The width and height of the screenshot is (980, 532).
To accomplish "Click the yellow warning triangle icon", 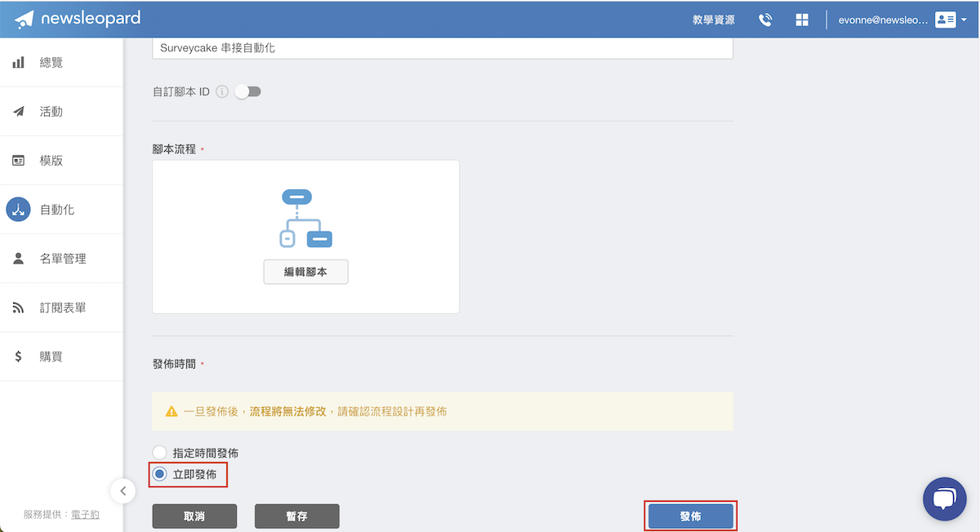I will click(171, 412).
